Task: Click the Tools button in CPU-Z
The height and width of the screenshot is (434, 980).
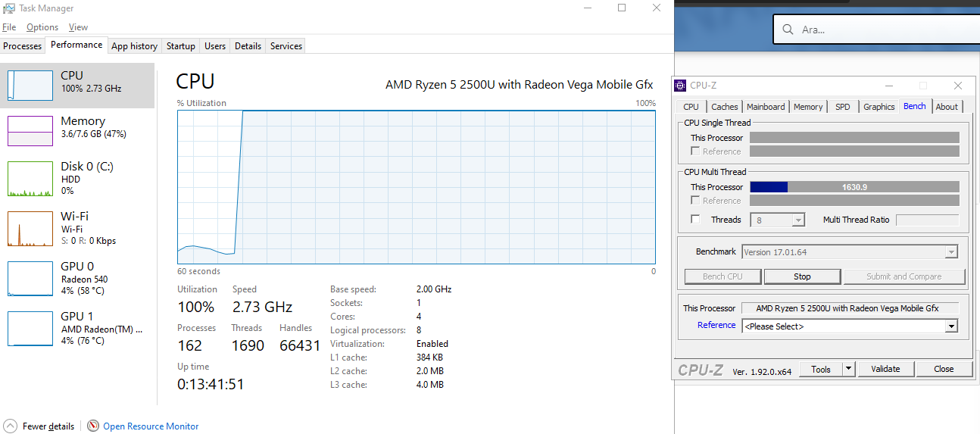Action: click(x=821, y=370)
